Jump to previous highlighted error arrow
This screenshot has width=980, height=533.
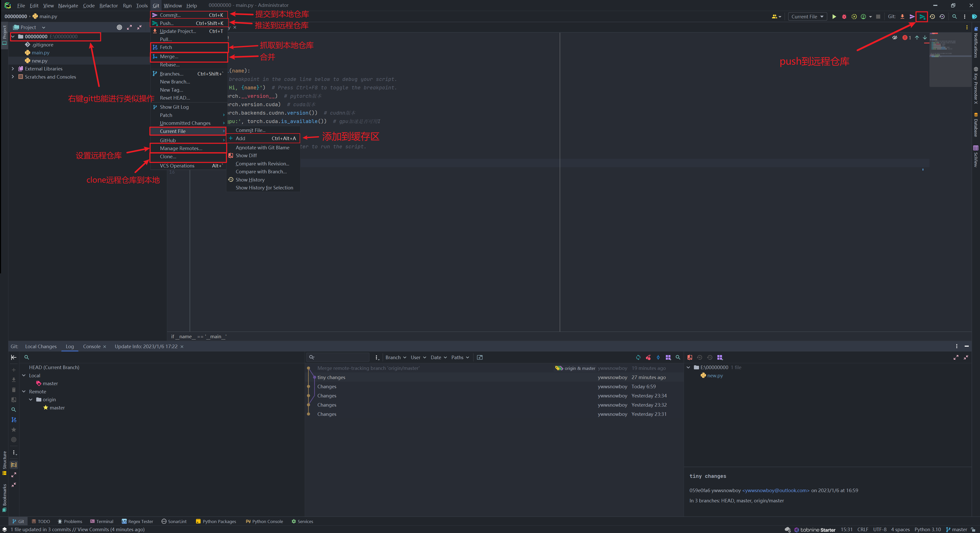tap(917, 38)
